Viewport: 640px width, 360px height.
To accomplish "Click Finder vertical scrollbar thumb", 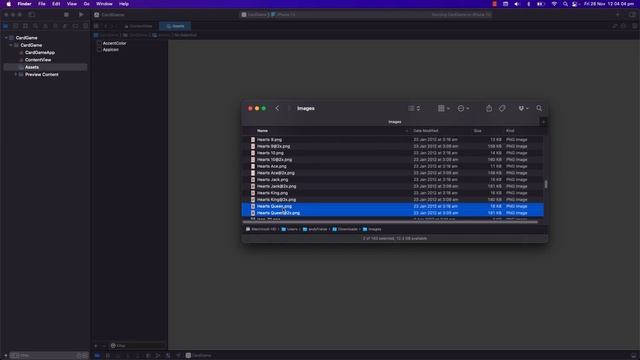I will tap(546, 184).
